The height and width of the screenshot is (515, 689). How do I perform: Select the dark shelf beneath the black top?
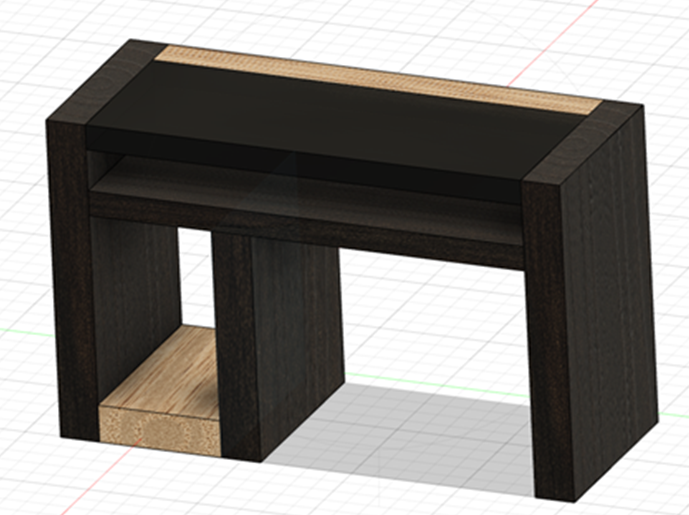(x=308, y=213)
